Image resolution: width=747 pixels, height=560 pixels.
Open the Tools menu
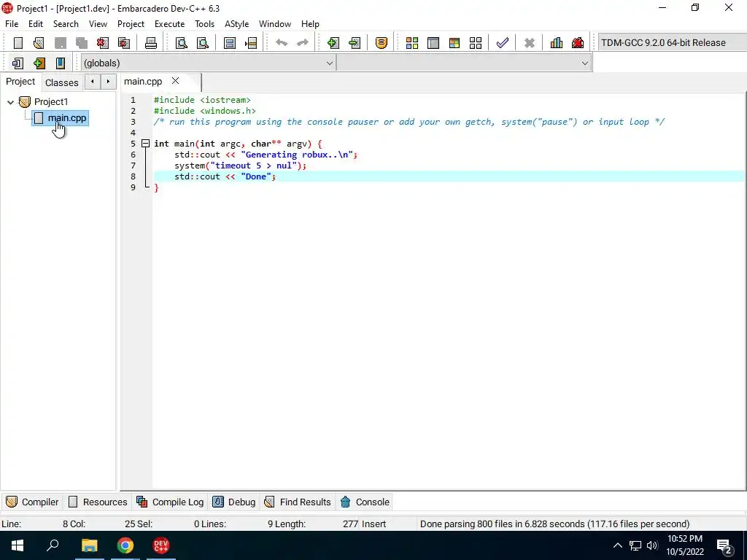tap(204, 24)
